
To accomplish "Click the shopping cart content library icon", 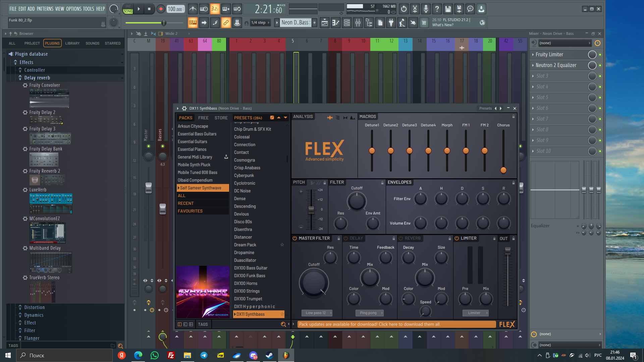I will click(424, 23).
